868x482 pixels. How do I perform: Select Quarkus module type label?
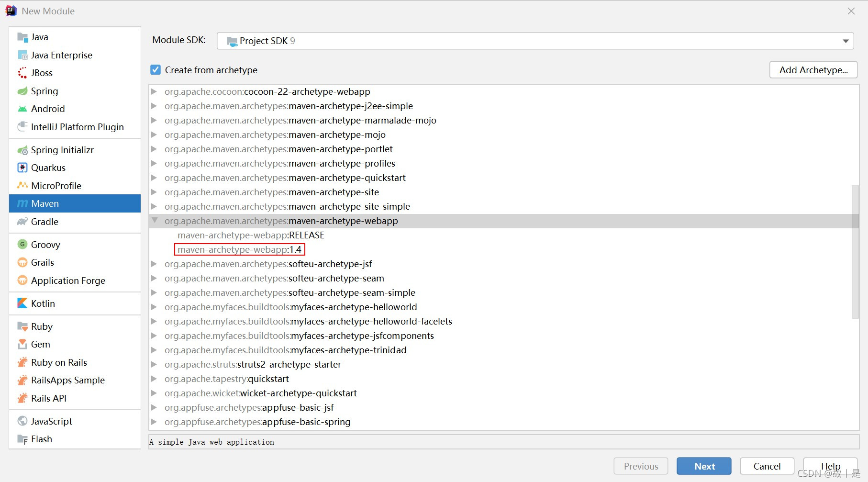tap(48, 168)
